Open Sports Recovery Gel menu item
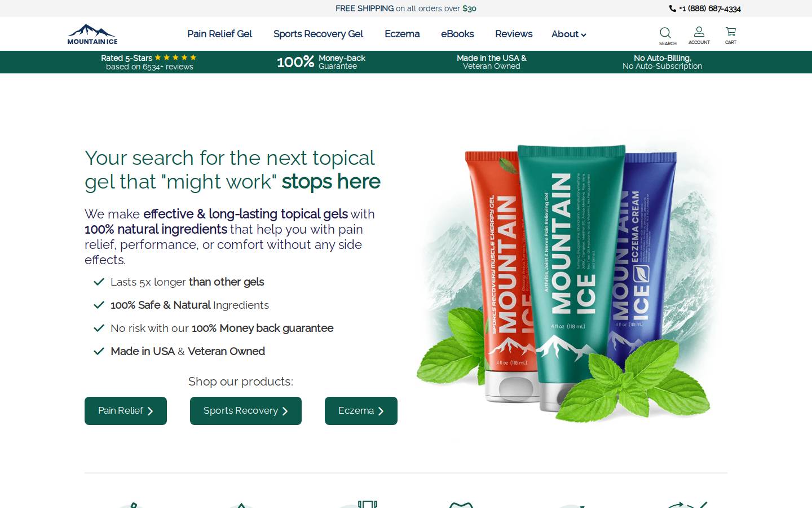812x508 pixels. tap(318, 34)
